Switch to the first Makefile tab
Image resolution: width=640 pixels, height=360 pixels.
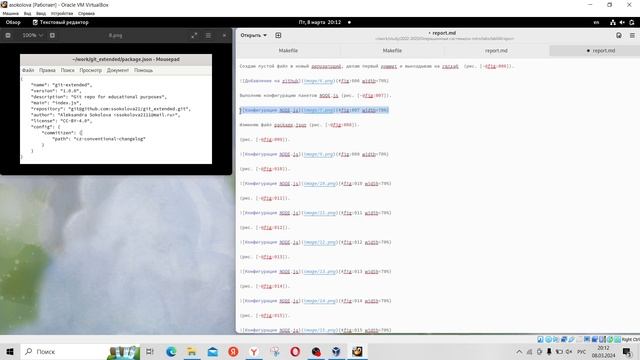pos(288,51)
